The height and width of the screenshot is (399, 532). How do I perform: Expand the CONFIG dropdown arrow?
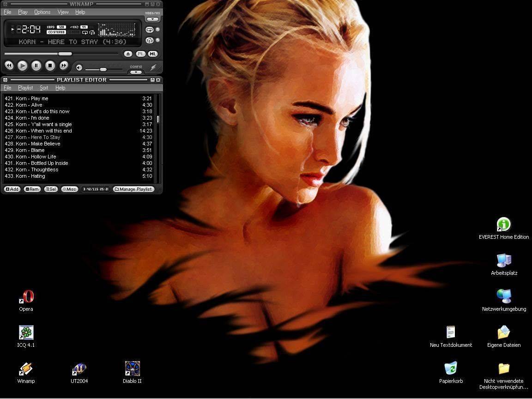136,72
